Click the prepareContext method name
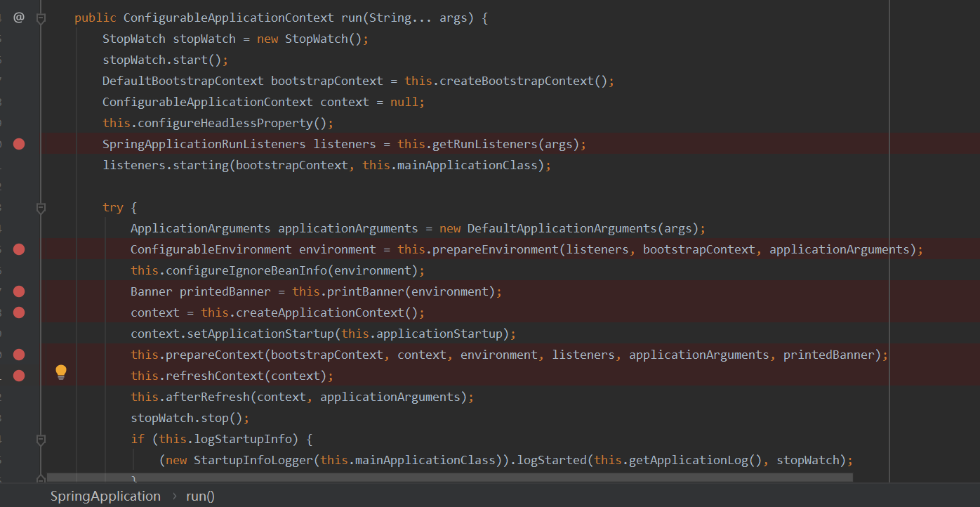 tap(214, 355)
